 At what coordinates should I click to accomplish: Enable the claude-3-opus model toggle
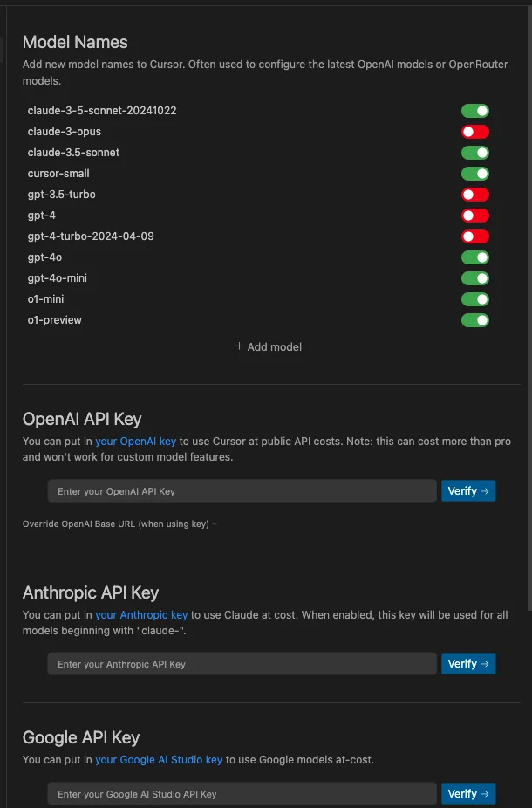(x=474, y=132)
